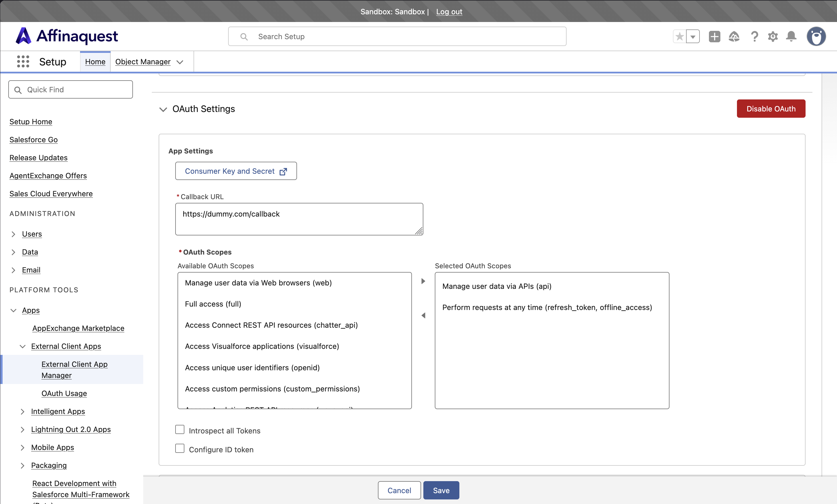Open the Object Manager dropdown arrow
The width and height of the screenshot is (837, 504).
click(x=180, y=62)
